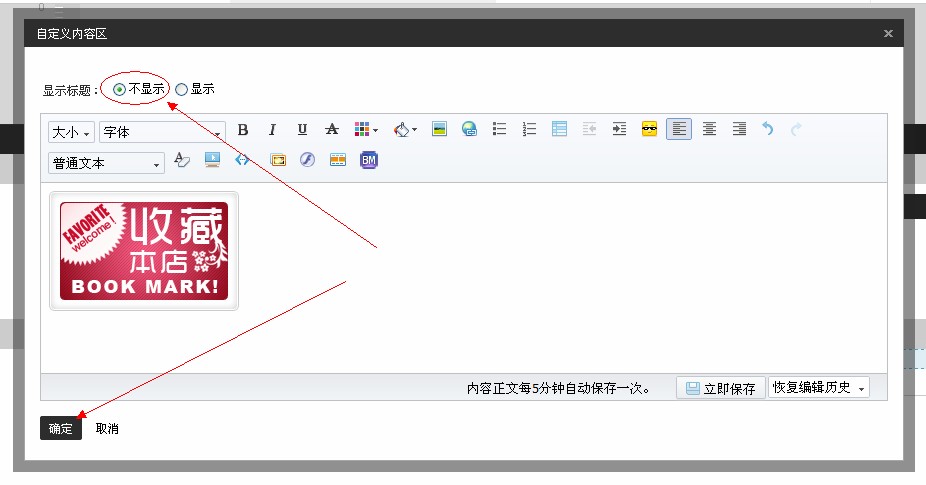
Task: Open the 恢复编辑历史 dropdown
Action: pos(818,388)
